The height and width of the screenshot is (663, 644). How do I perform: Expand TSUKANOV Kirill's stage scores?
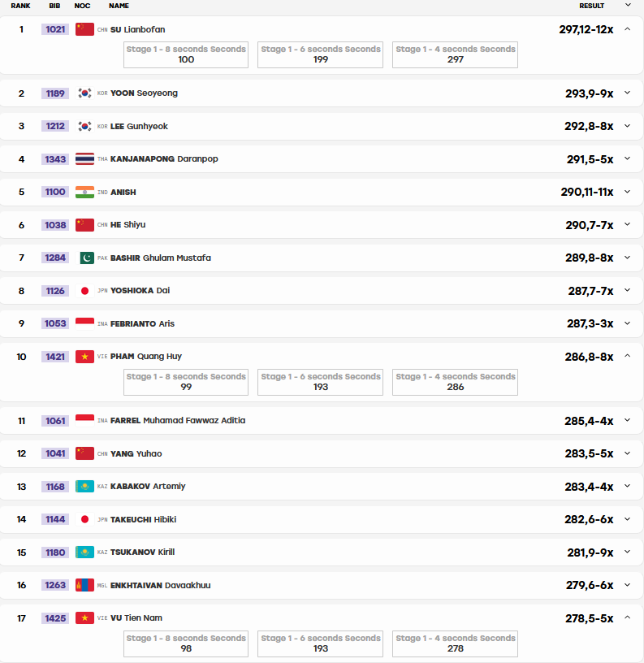coord(628,552)
